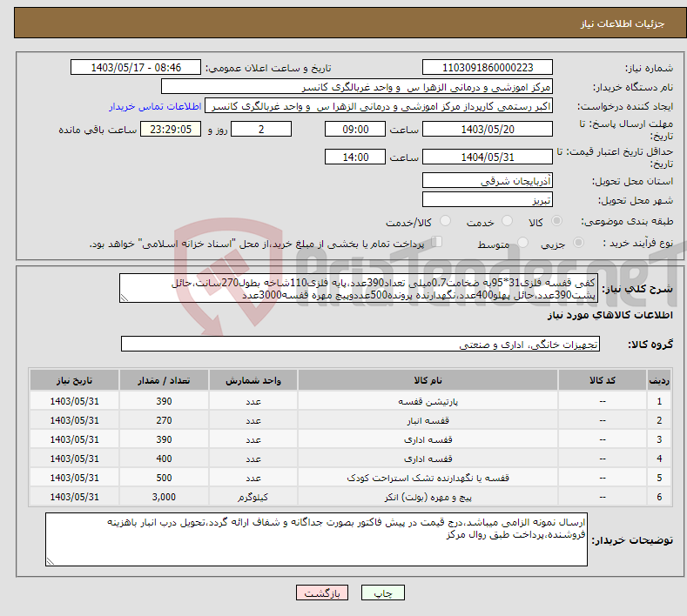Select the خدمت radio button

pos(507,221)
